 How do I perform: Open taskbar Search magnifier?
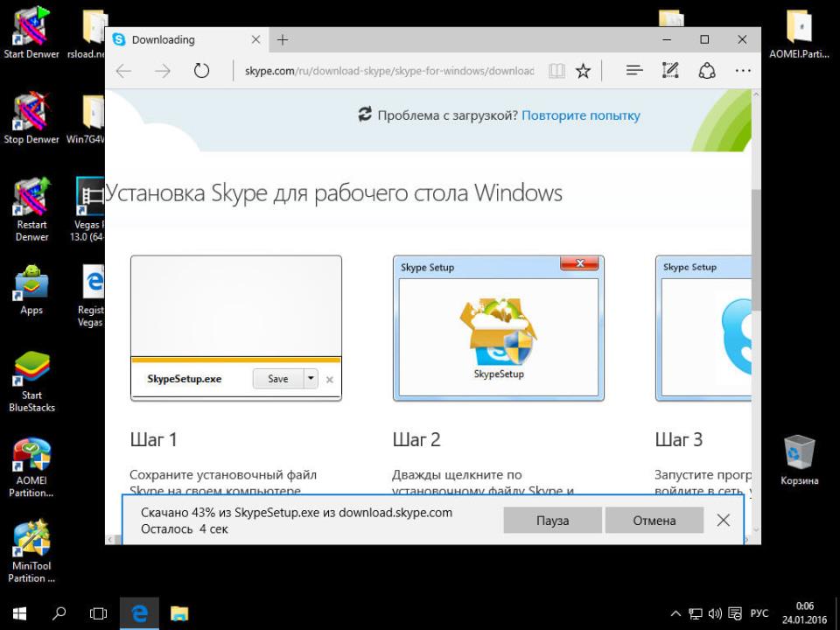coord(59,613)
